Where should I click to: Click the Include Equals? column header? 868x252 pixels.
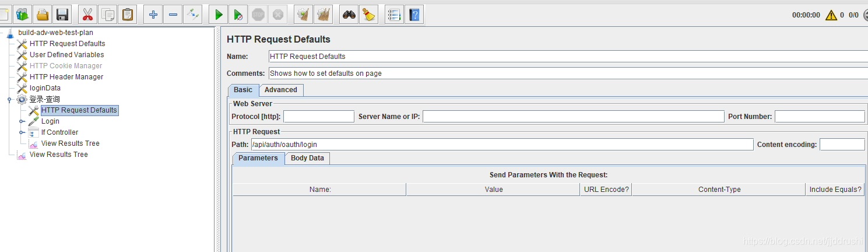pos(835,190)
